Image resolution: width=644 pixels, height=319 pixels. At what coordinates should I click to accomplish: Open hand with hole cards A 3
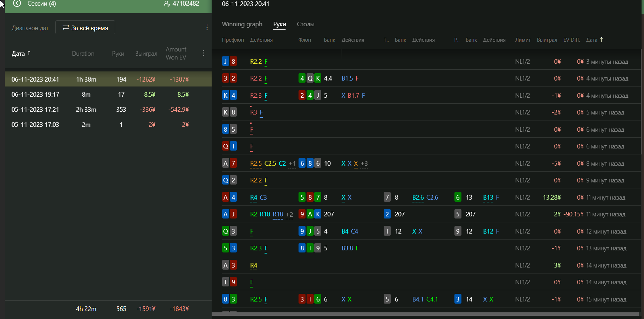tap(431, 265)
